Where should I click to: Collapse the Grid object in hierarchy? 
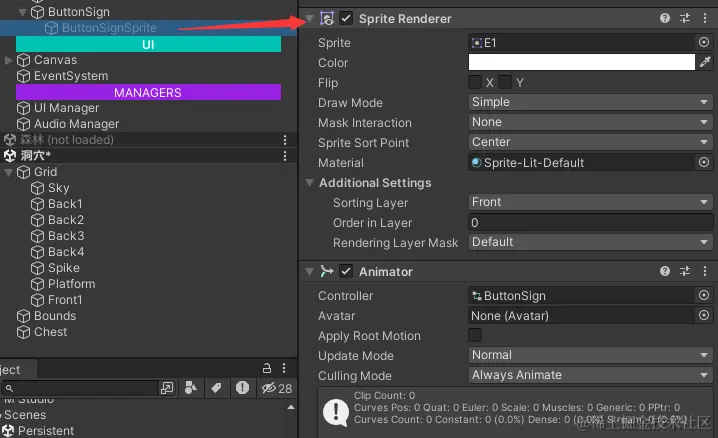pyautogui.click(x=8, y=173)
